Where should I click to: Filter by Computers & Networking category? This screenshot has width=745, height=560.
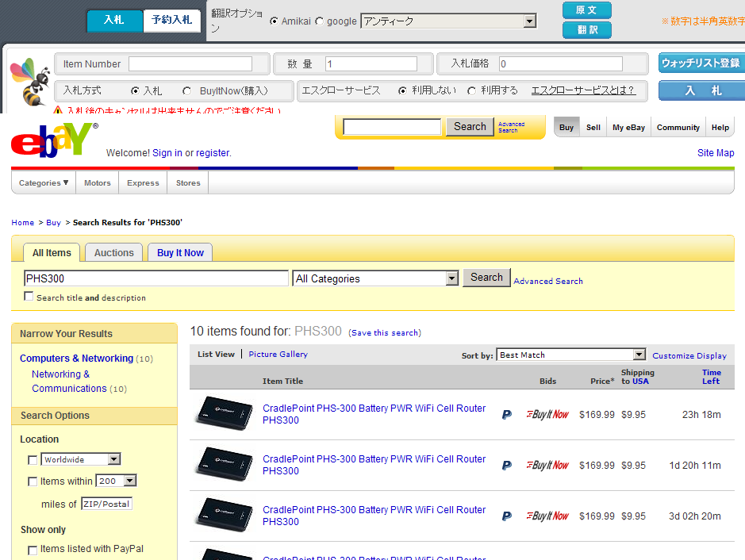(76, 359)
